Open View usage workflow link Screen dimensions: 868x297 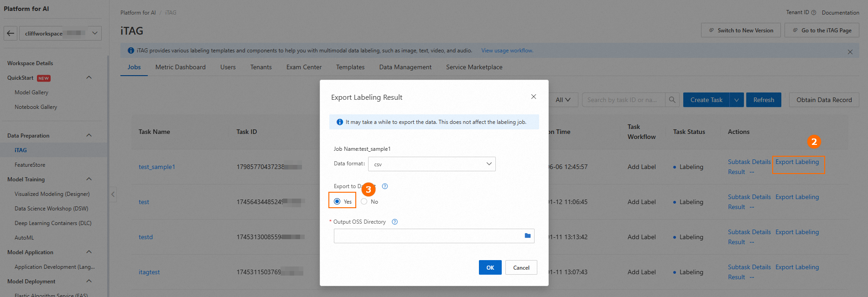pos(507,51)
